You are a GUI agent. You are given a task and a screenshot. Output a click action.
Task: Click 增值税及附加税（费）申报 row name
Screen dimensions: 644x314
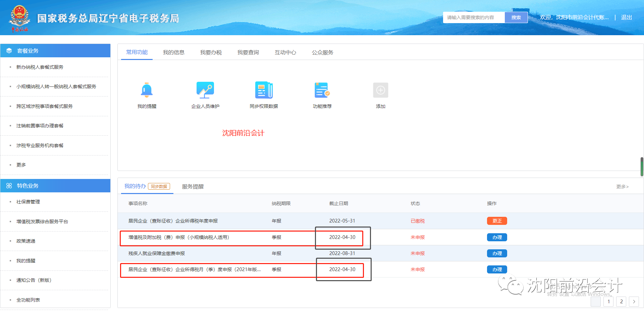(179, 237)
